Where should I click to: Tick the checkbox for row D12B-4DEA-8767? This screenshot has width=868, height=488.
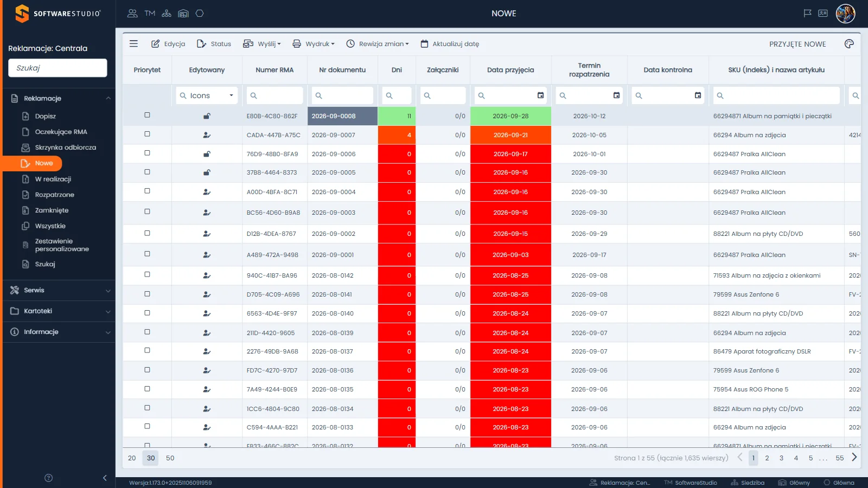[147, 233]
